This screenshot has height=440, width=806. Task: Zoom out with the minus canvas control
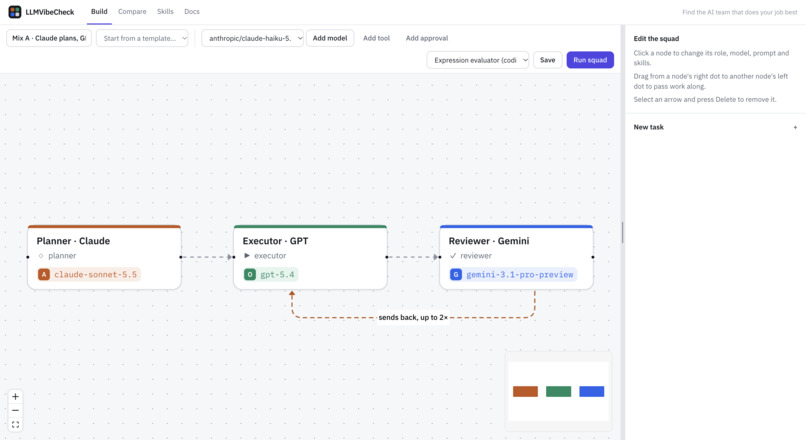tap(15, 411)
